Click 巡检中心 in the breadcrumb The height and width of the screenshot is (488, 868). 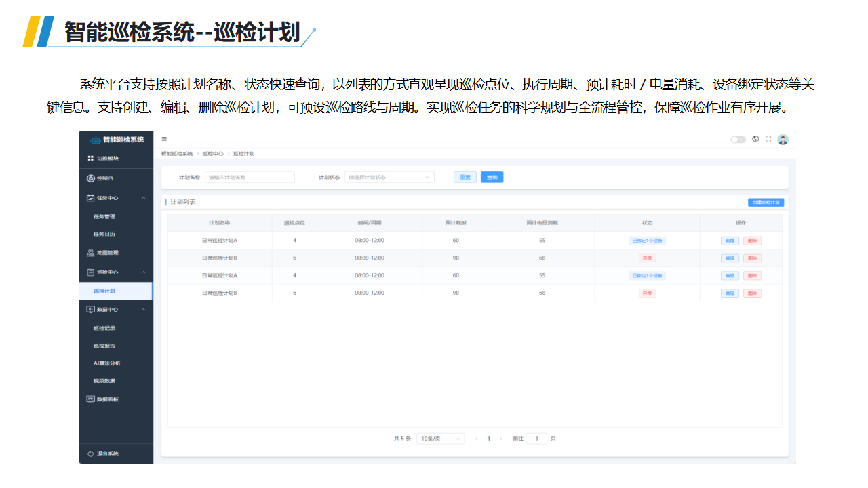tap(213, 154)
